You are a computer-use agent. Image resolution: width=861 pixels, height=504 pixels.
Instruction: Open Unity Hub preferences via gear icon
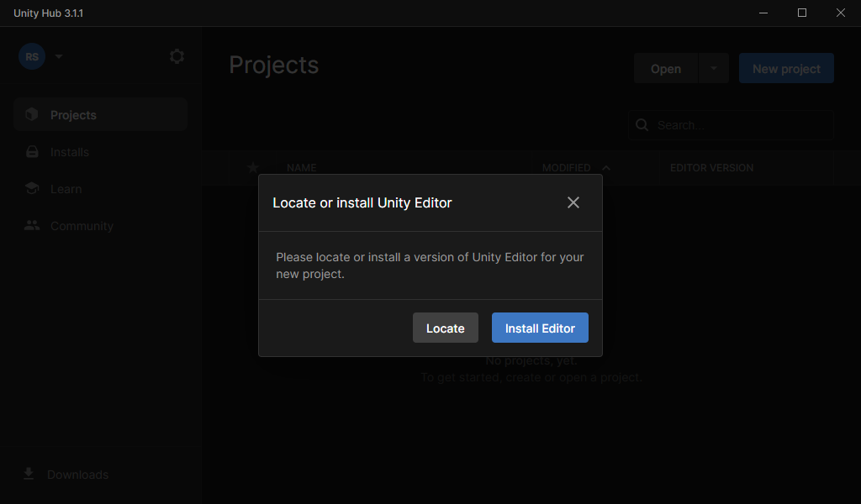(177, 55)
